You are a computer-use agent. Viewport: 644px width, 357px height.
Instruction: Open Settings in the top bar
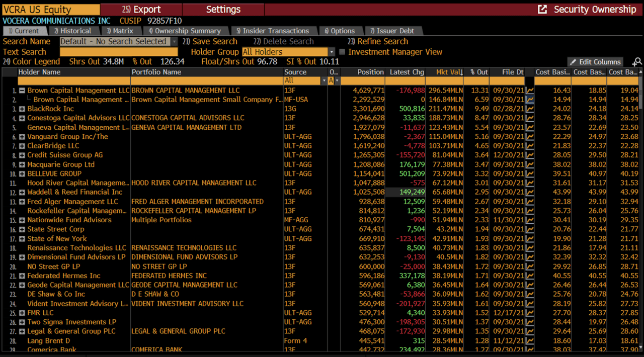(223, 10)
